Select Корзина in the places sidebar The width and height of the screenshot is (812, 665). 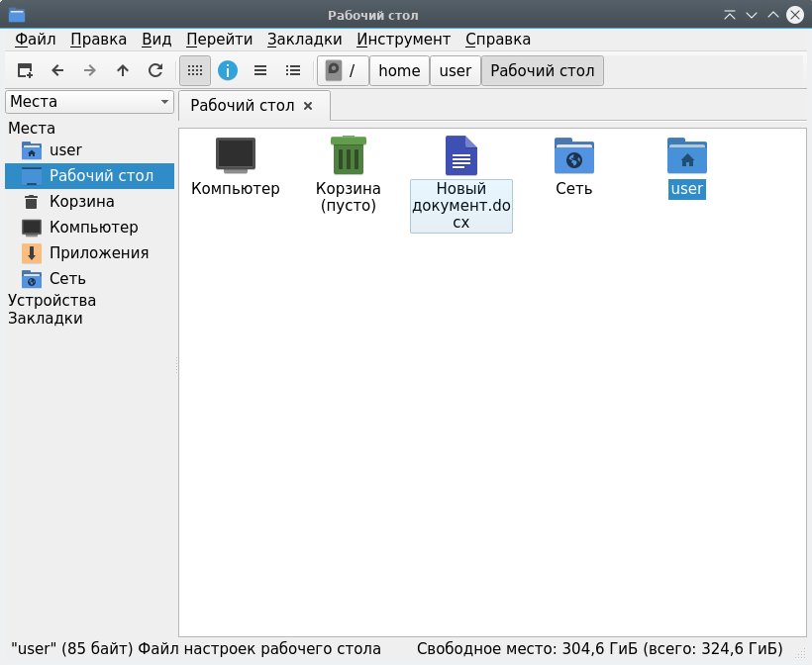click(x=81, y=201)
